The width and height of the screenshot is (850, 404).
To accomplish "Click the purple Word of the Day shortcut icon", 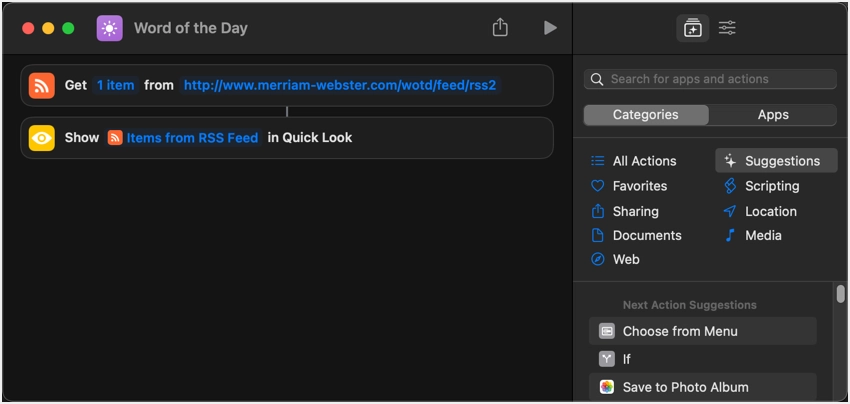I will pyautogui.click(x=110, y=28).
